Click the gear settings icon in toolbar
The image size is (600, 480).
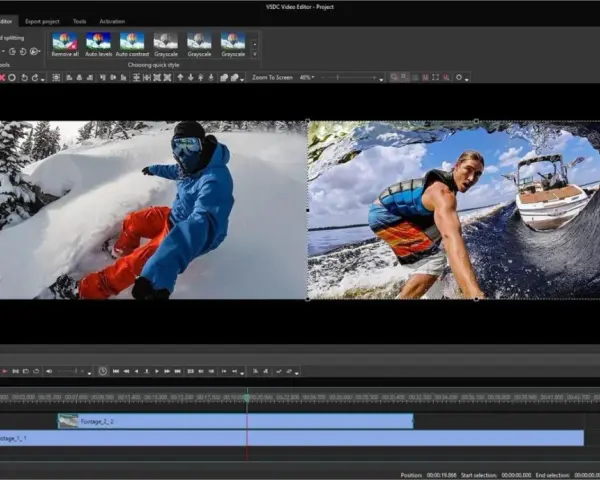point(459,77)
